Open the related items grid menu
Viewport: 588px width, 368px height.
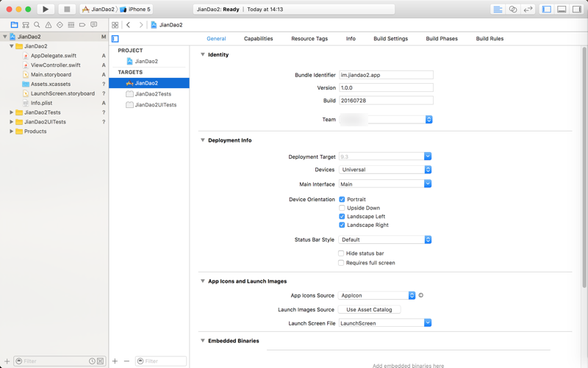click(115, 25)
